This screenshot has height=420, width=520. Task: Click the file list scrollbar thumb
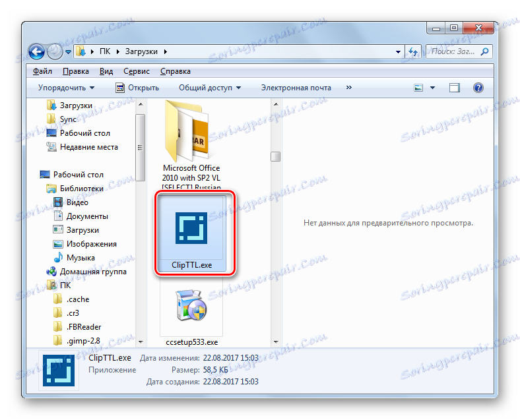click(276, 156)
